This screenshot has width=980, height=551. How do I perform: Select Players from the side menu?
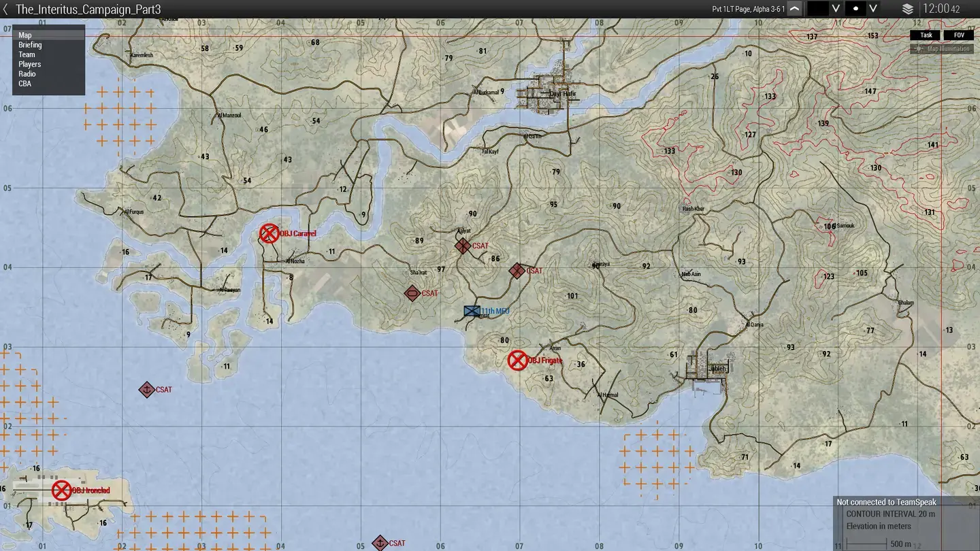[x=30, y=64]
